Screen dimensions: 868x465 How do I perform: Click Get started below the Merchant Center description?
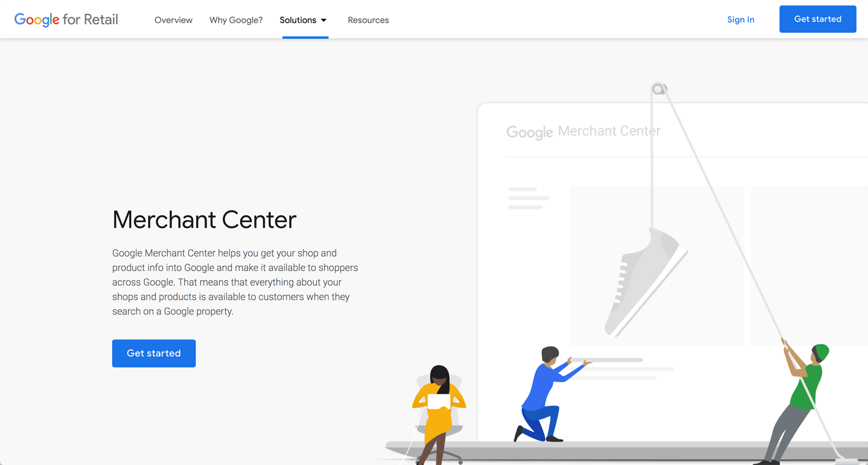click(154, 353)
